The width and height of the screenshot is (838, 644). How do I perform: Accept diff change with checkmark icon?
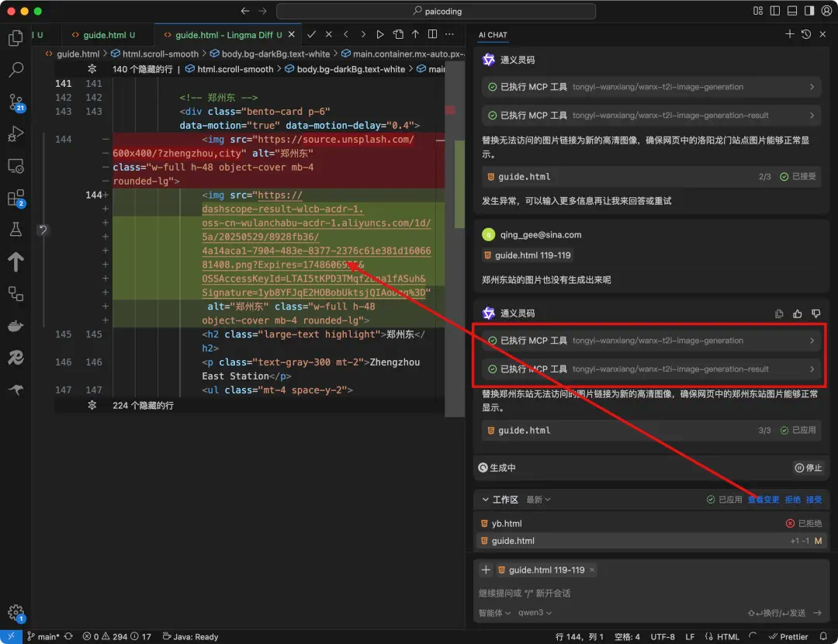(x=312, y=34)
